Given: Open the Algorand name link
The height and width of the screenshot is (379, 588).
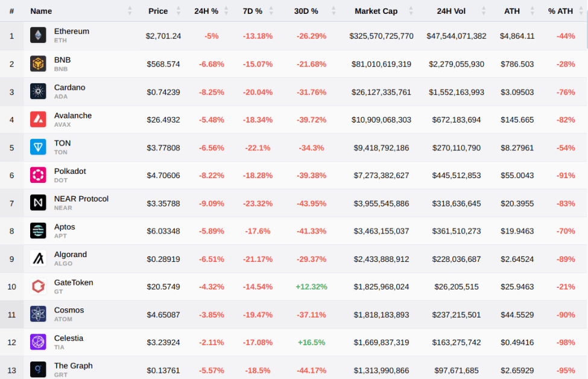Looking at the screenshot, I should 70,255.
